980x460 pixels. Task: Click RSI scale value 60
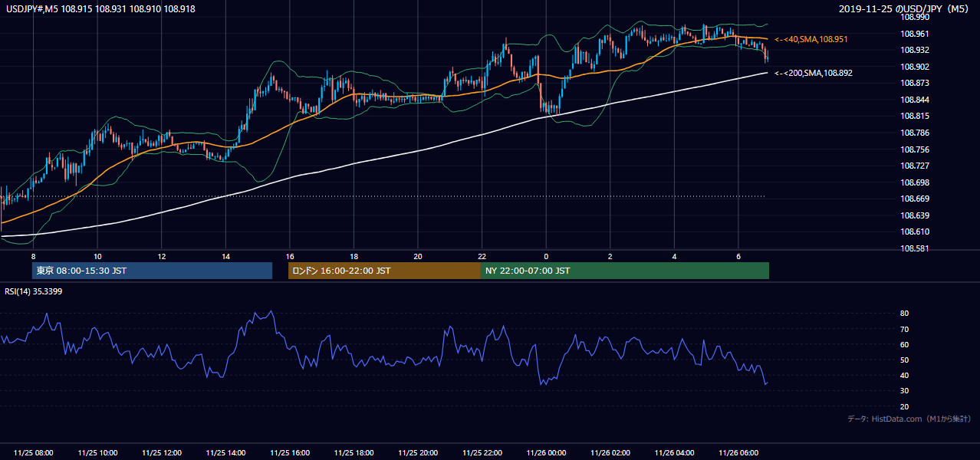tap(904, 344)
